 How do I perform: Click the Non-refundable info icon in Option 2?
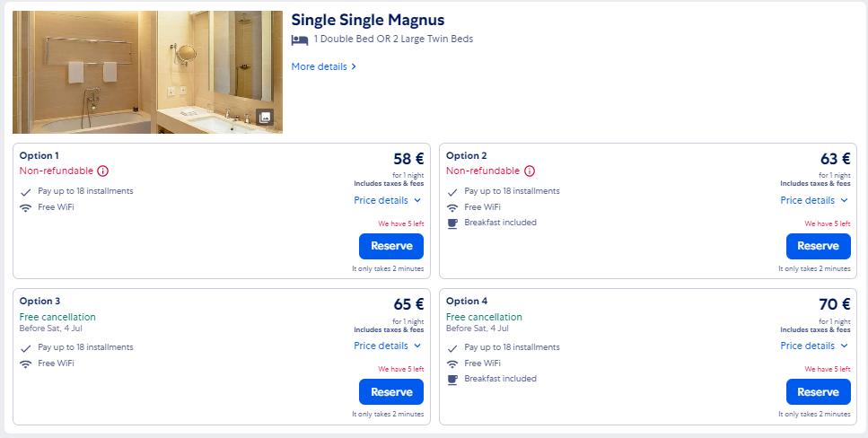[x=530, y=171]
